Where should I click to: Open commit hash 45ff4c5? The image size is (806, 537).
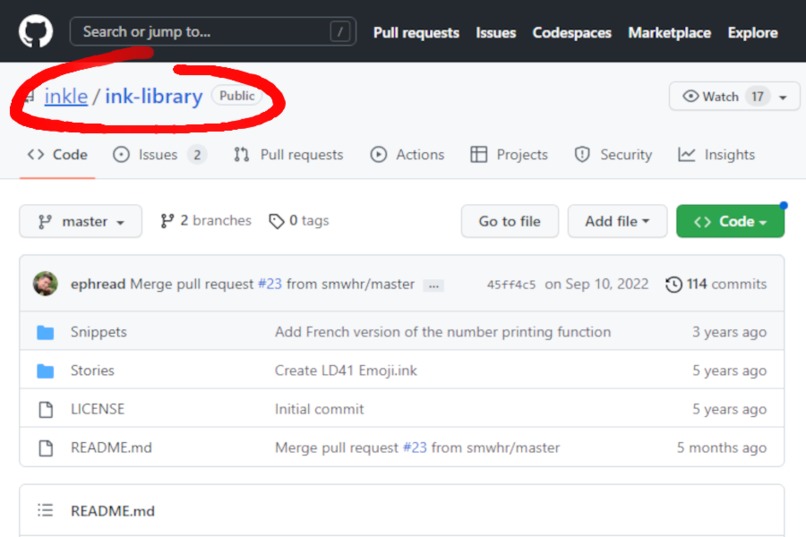tap(511, 284)
